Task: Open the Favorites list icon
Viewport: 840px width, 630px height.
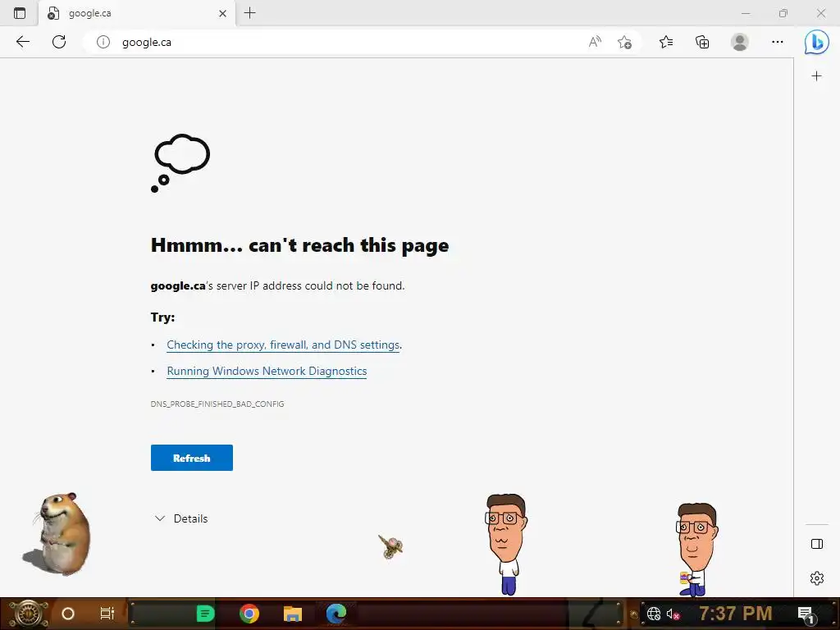Action: (x=666, y=42)
